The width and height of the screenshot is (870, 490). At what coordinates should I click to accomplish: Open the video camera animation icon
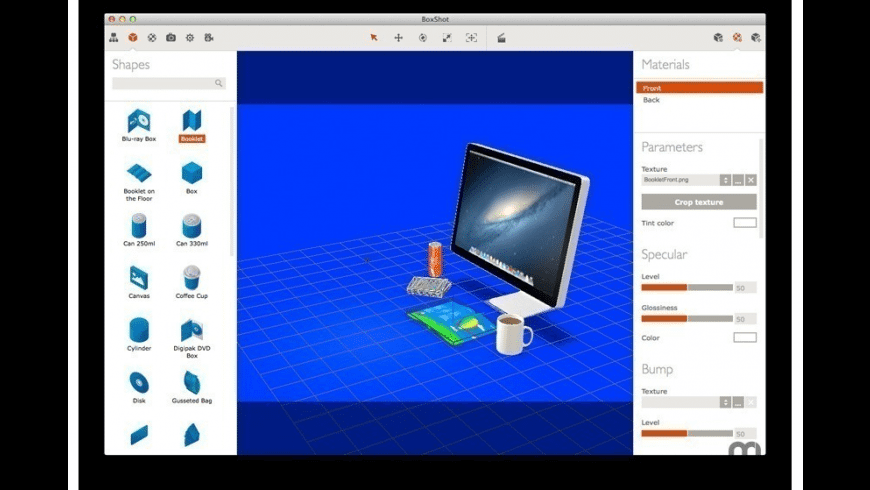click(x=209, y=38)
